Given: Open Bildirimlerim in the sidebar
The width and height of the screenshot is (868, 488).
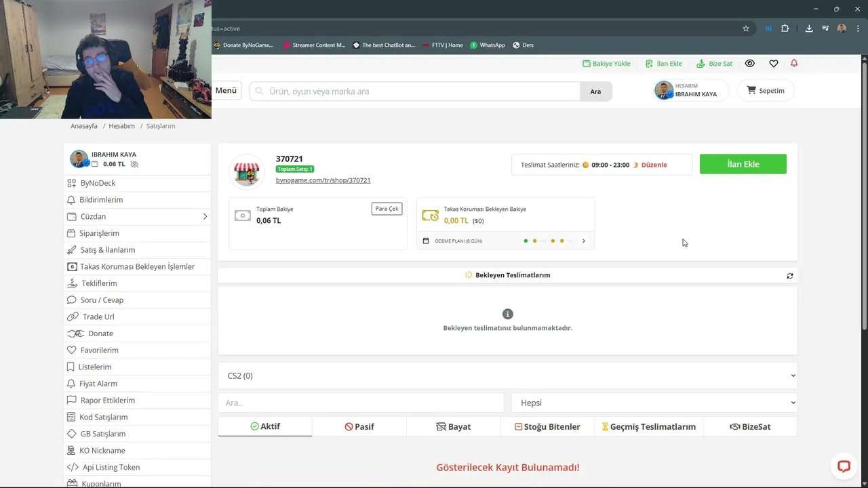Looking at the screenshot, I should pos(137,200).
